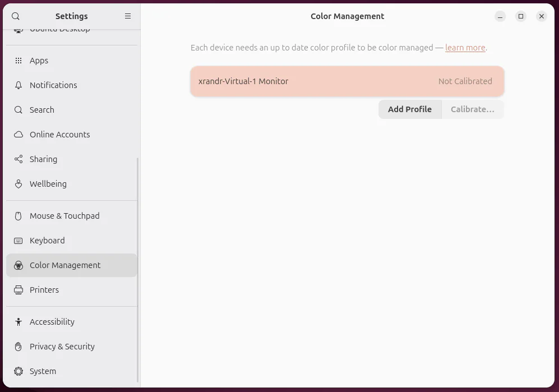Select the Sharing icon

(18, 159)
